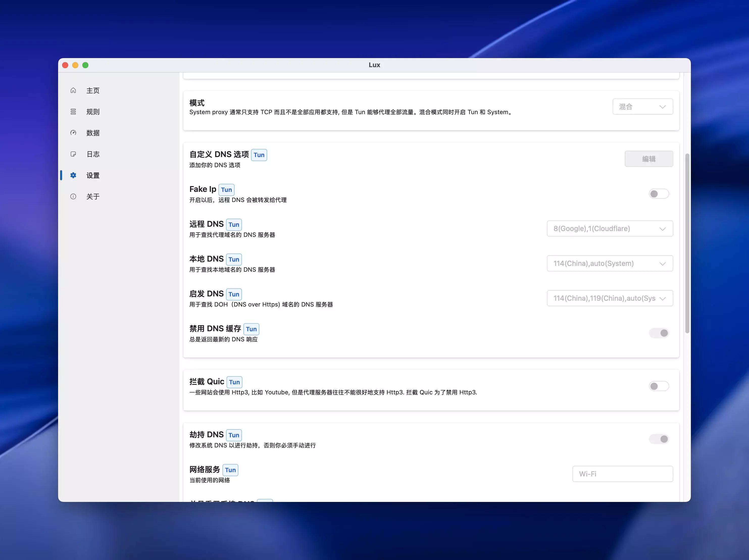Viewport: 749px width, 560px height.
Task: Open the 日志 sidebar item
Action: (x=93, y=154)
